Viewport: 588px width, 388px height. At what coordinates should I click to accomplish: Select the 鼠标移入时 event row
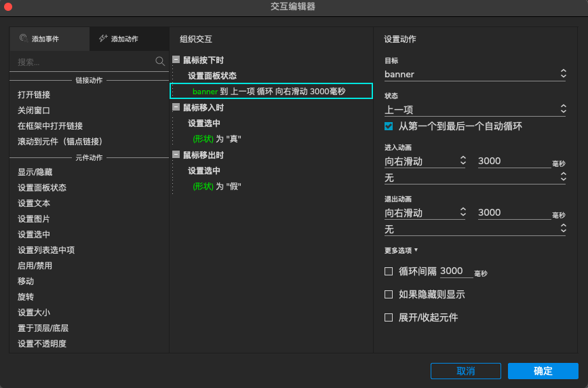tap(203, 108)
